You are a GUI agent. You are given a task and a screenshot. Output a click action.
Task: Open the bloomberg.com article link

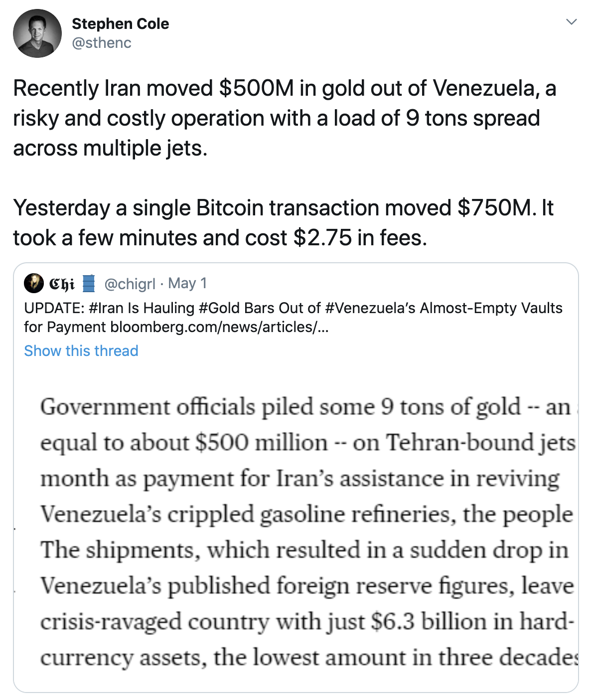click(219, 327)
